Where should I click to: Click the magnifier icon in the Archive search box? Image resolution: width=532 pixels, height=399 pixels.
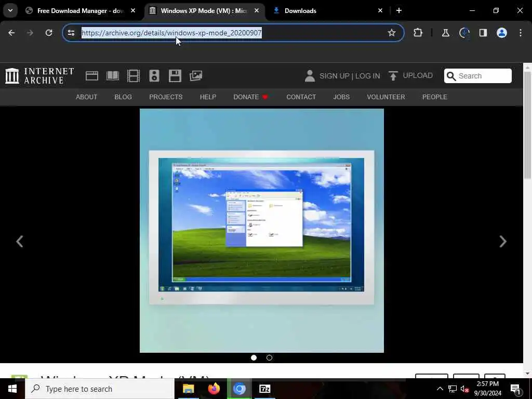[x=451, y=76]
